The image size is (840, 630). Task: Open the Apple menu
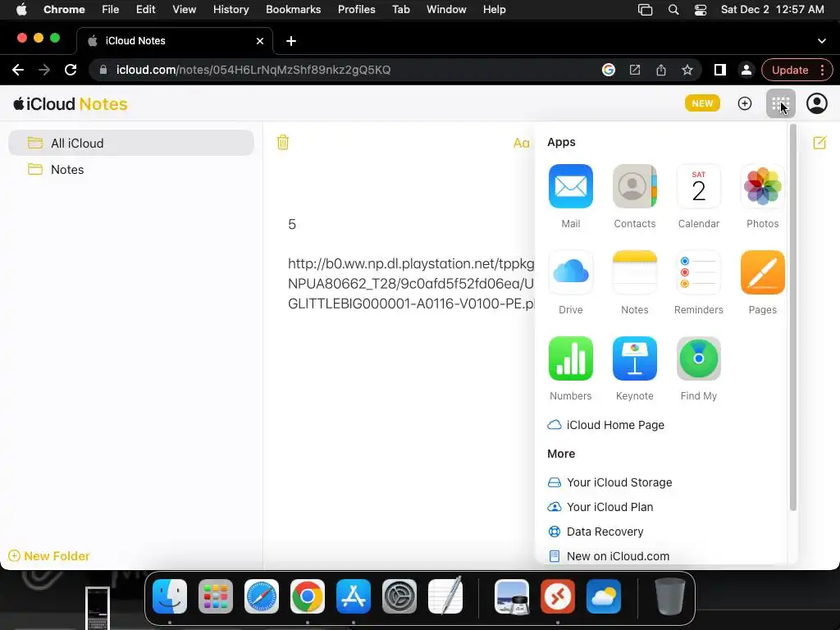21,9
